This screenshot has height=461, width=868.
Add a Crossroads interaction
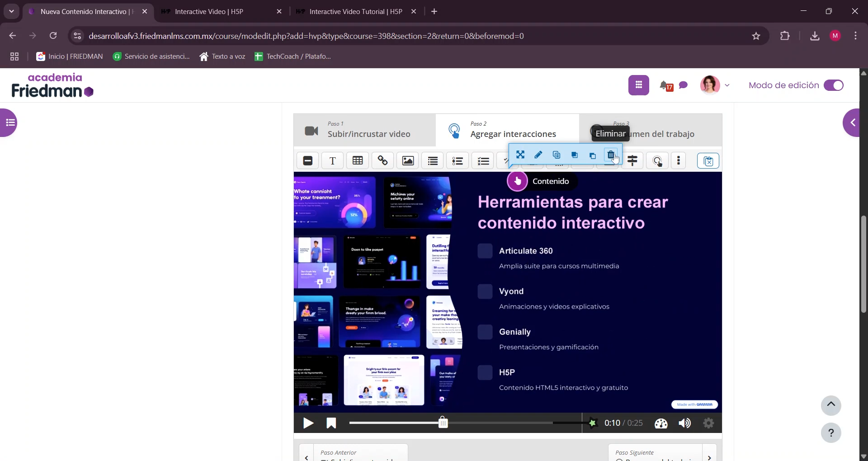click(633, 161)
